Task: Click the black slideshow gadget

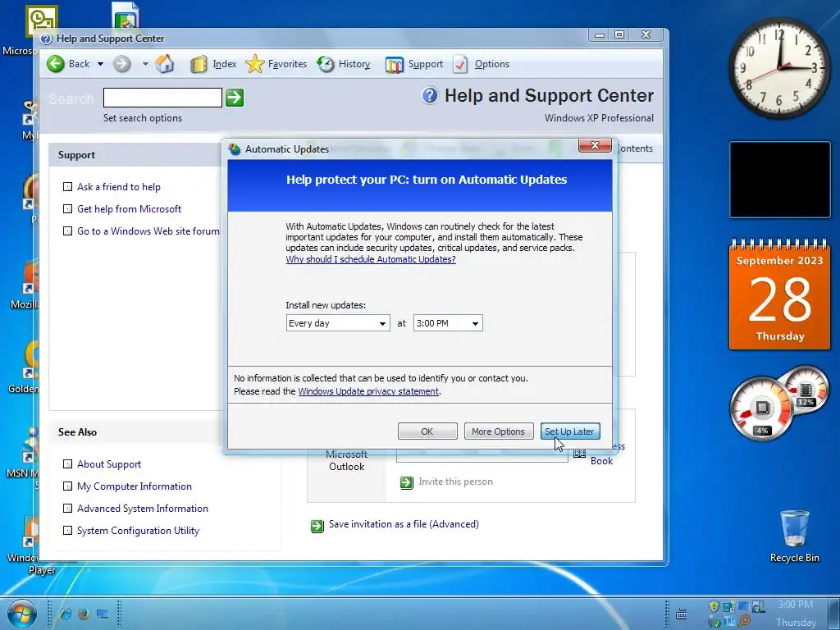Action: [780, 180]
